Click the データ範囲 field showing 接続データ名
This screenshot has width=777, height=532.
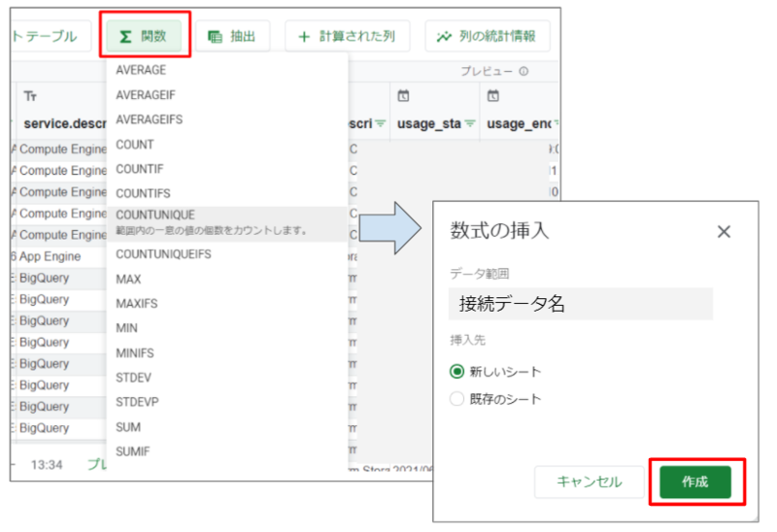pyautogui.click(x=581, y=304)
